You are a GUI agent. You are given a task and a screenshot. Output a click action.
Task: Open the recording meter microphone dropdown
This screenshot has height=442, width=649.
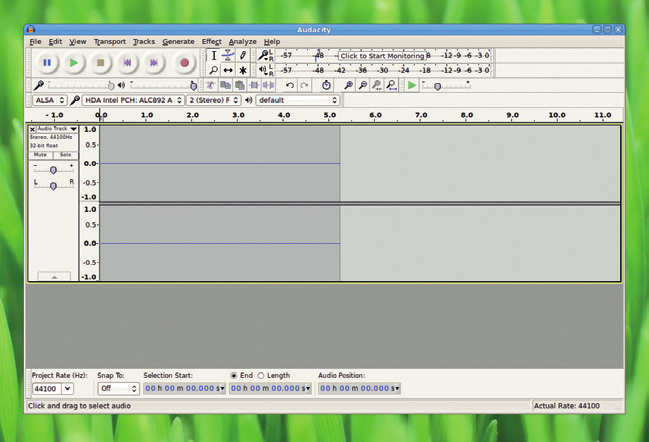pos(264,55)
